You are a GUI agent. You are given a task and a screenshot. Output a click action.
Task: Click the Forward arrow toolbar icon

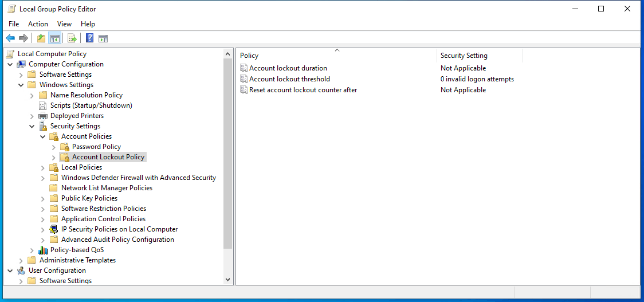pyautogui.click(x=23, y=38)
